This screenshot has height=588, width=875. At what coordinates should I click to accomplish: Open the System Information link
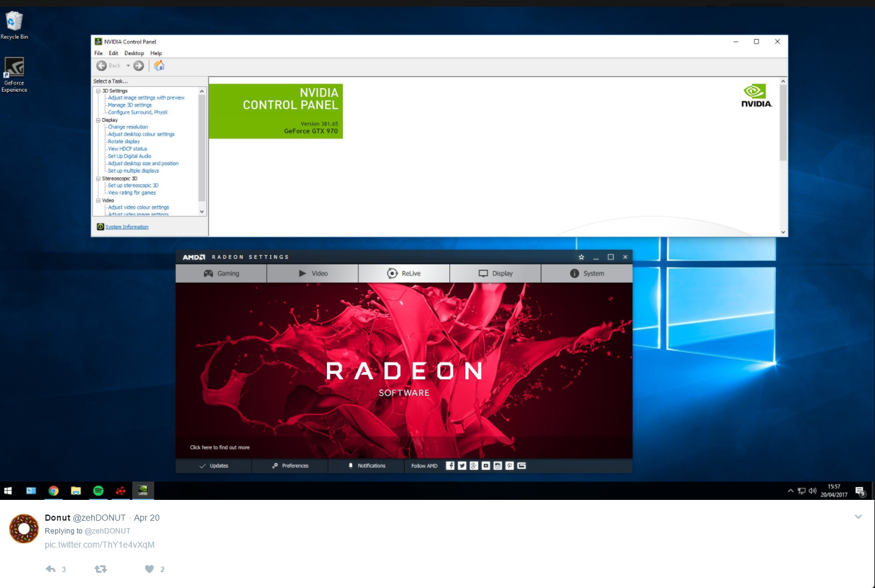point(127,227)
